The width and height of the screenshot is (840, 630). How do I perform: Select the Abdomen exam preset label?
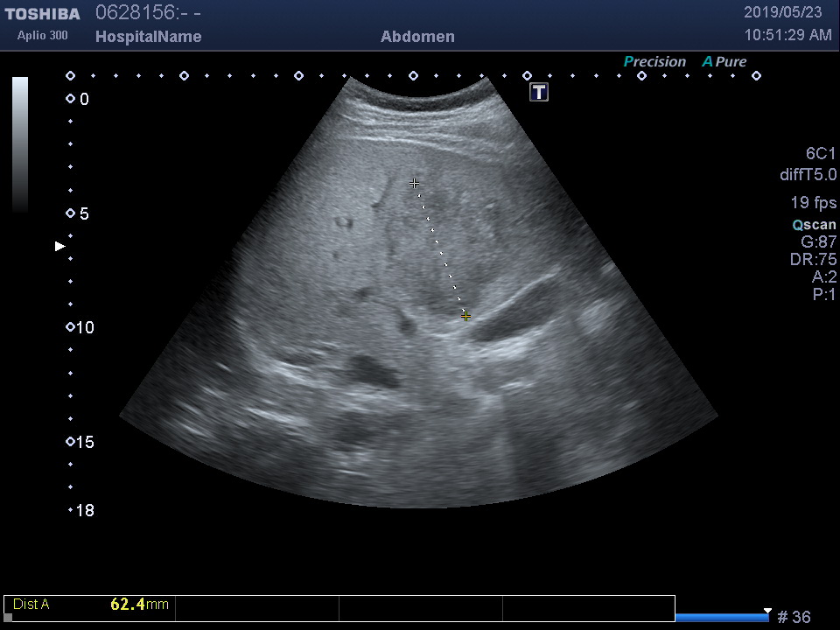click(417, 37)
